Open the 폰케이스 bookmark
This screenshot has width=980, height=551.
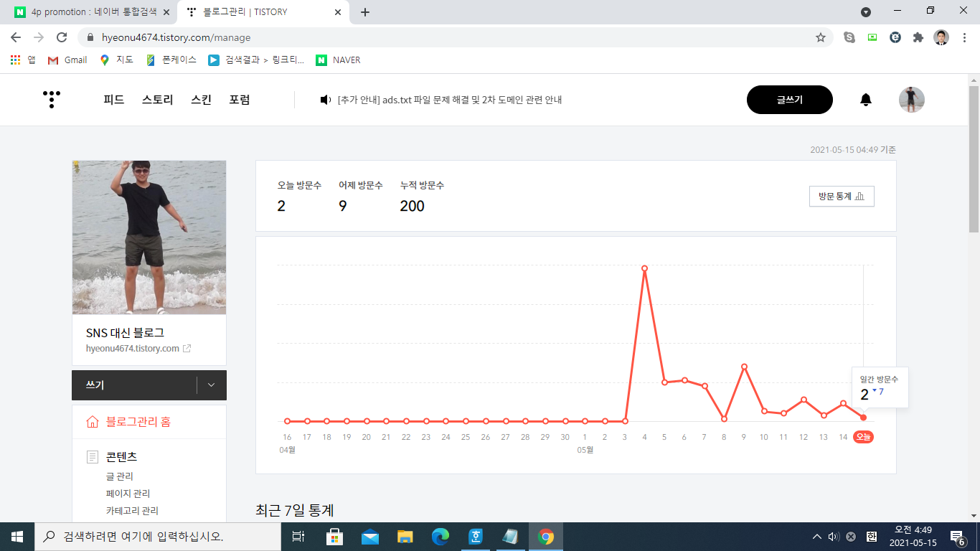click(x=171, y=60)
